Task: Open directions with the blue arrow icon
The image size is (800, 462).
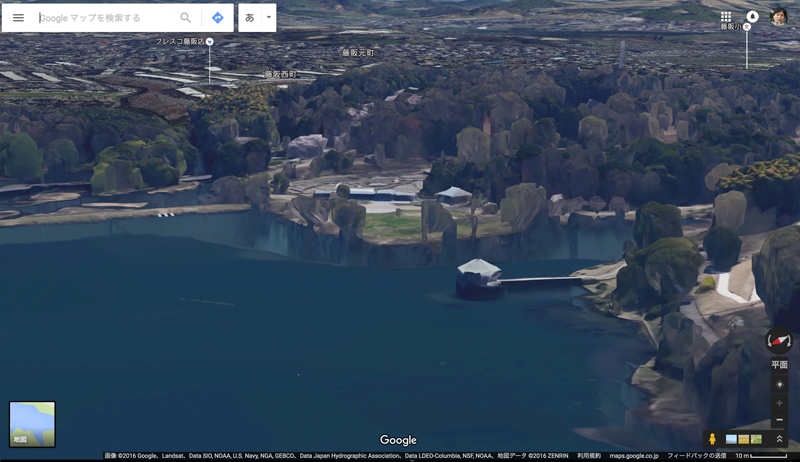Action: pyautogui.click(x=217, y=18)
